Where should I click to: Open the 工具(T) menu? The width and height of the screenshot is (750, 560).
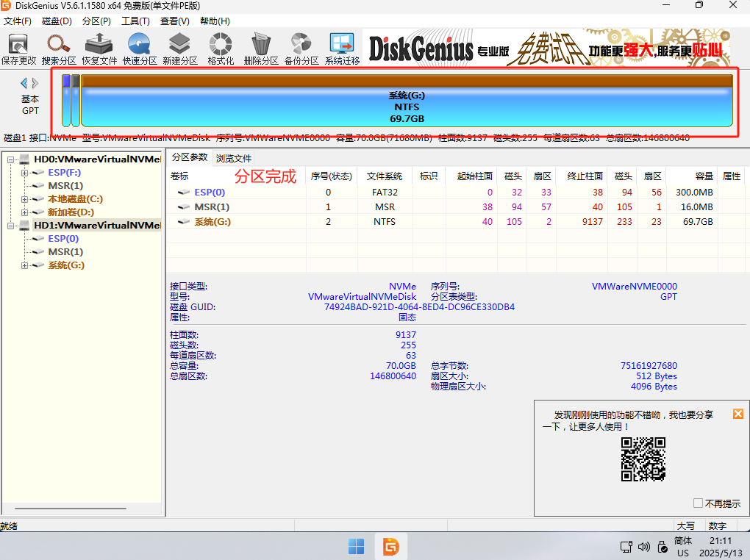135,21
